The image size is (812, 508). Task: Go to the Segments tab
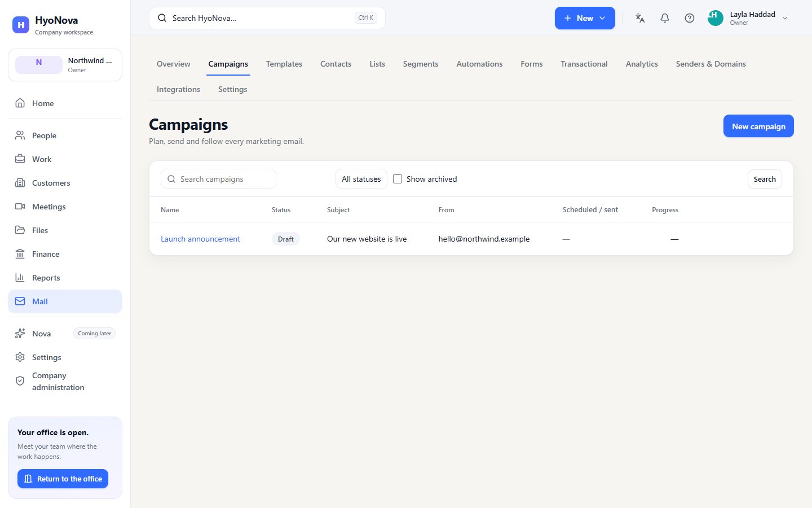pos(421,64)
